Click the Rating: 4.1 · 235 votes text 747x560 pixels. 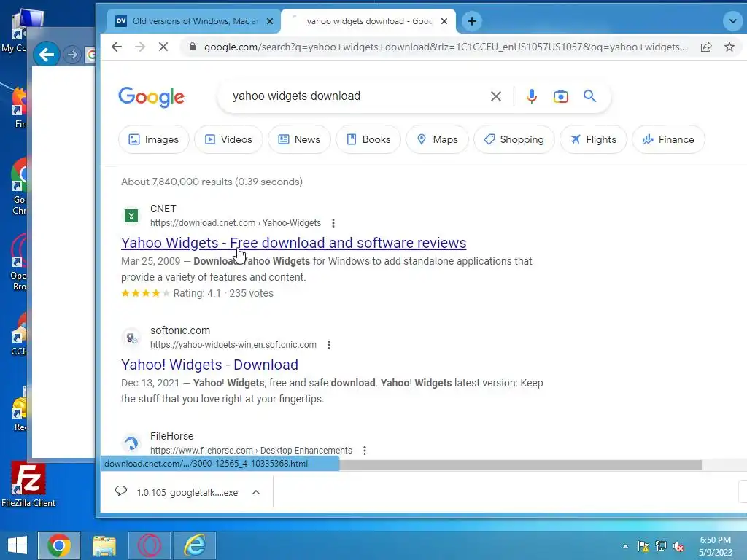[223, 293]
